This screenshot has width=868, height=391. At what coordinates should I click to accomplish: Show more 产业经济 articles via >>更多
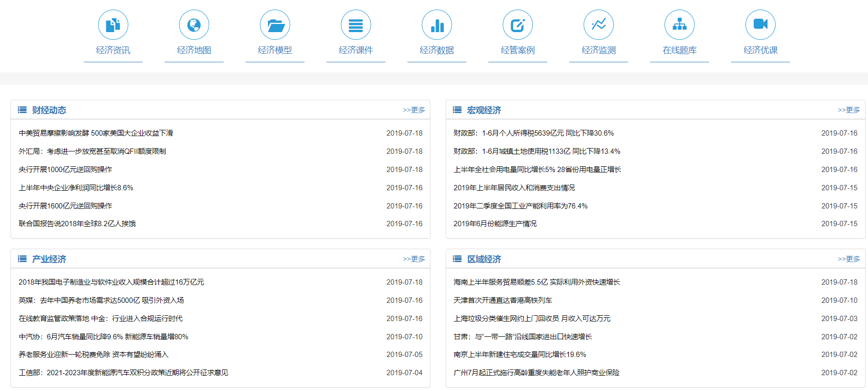(414, 259)
